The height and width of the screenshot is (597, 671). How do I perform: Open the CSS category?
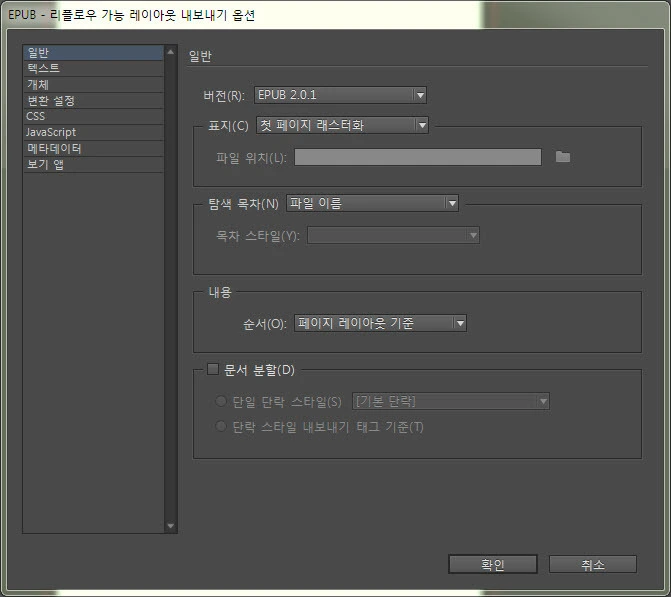pyautogui.click(x=93, y=116)
